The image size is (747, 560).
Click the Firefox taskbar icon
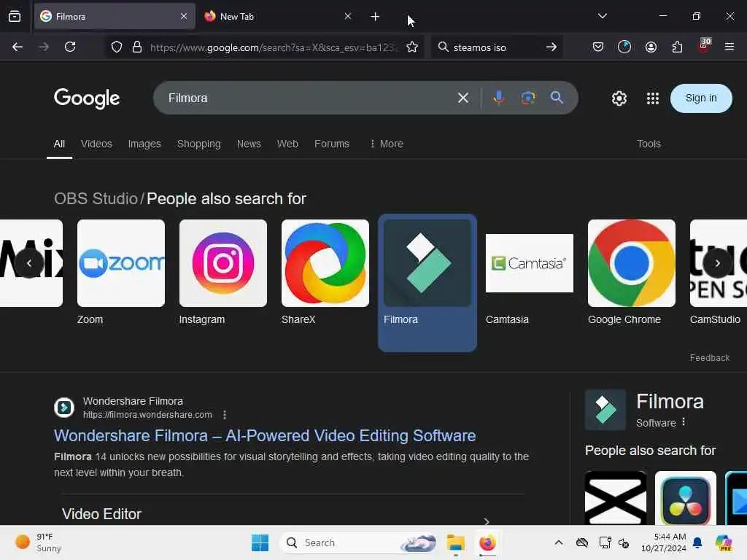[x=487, y=542]
